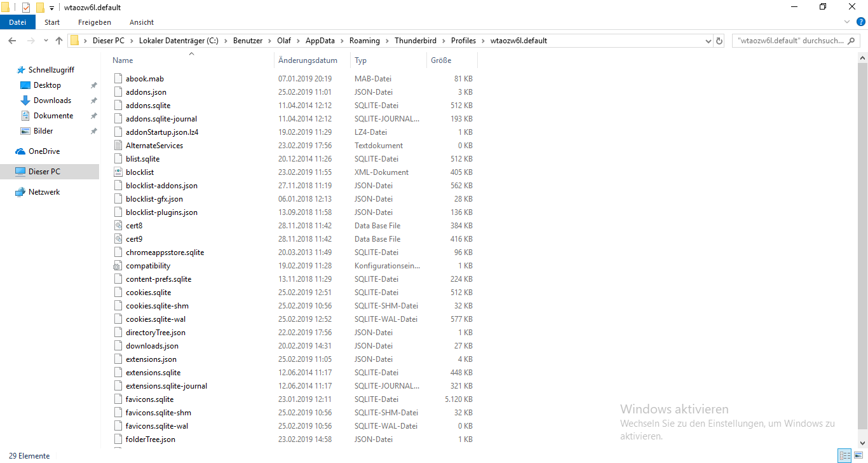Open the help question mark icon
The width and height of the screenshot is (868, 463).
(x=860, y=22)
